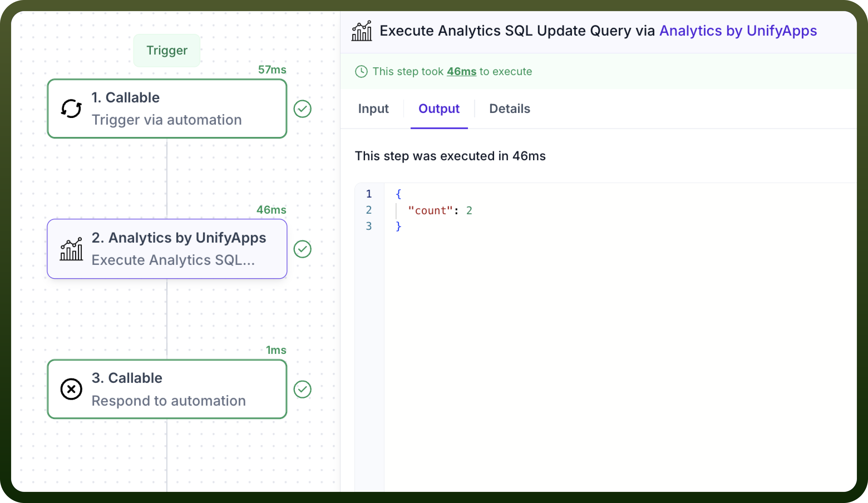
Task: Click the 46ms duration above step 2
Action: [x=272, y=210]
